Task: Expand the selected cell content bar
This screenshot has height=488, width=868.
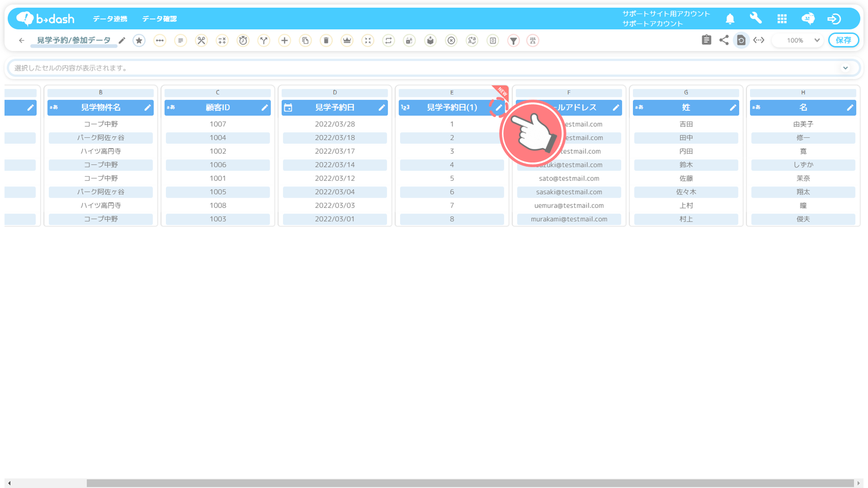Action: click(845, 68)
